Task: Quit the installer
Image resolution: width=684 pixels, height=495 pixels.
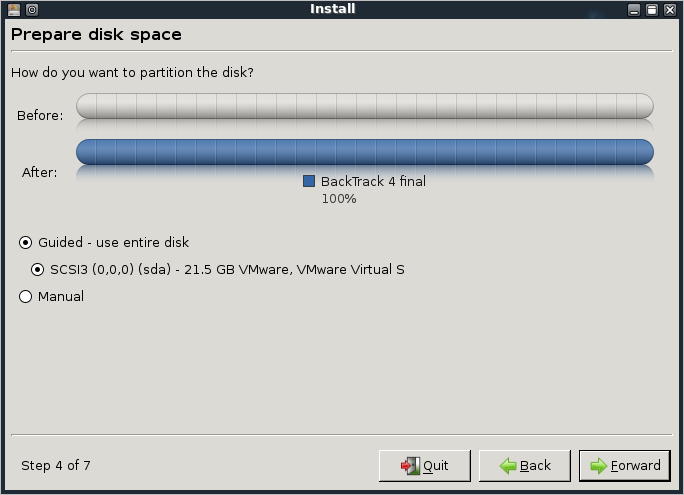Action: (x=425, y=466)
